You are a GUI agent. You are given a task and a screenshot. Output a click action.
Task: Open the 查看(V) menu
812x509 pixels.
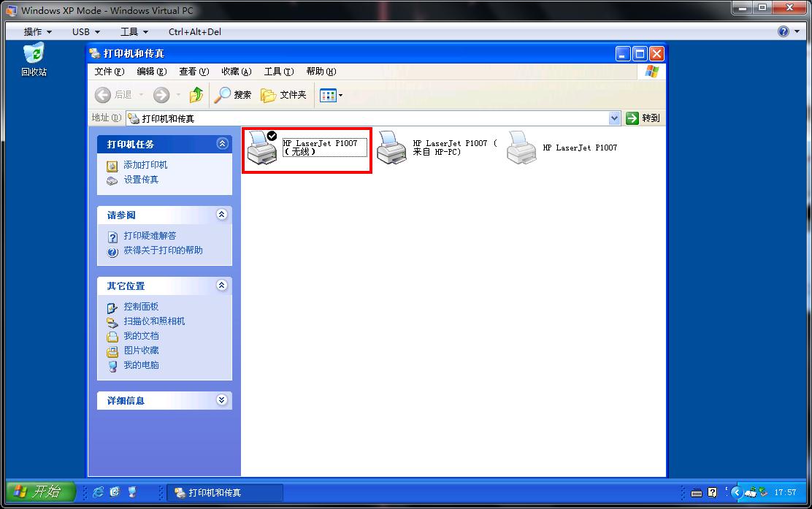pos(194,72)
